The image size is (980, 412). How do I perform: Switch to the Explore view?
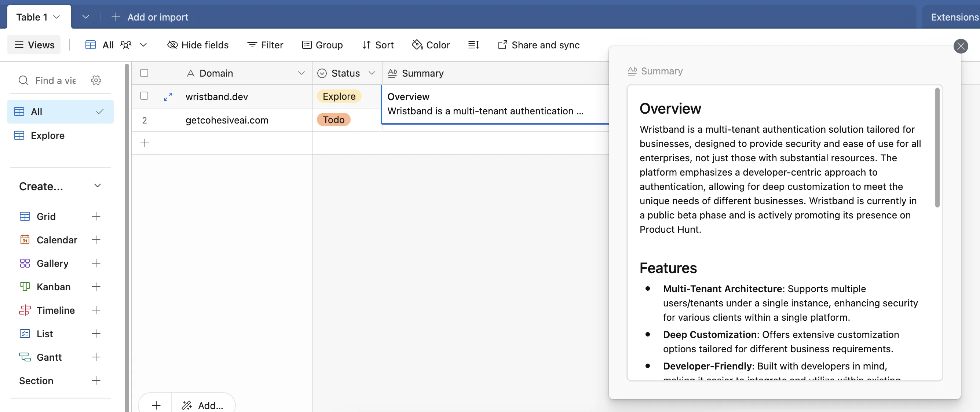tap(48, 135)
